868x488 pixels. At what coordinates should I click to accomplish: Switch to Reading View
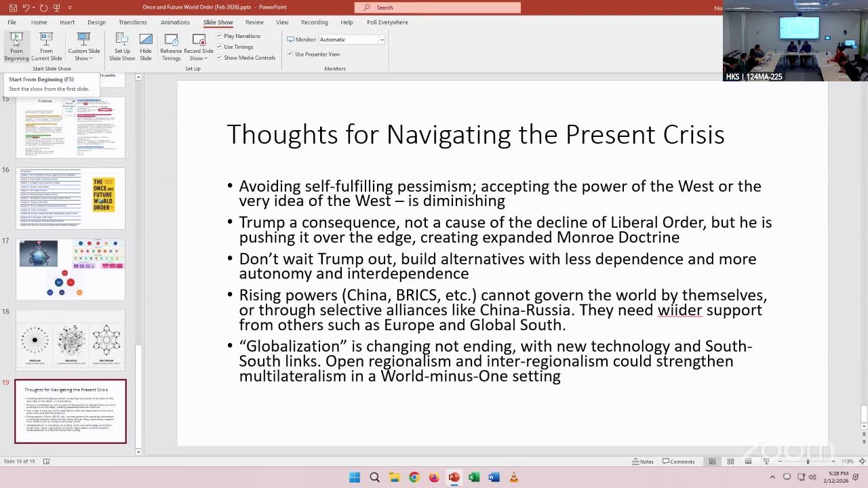coord(748,462)
